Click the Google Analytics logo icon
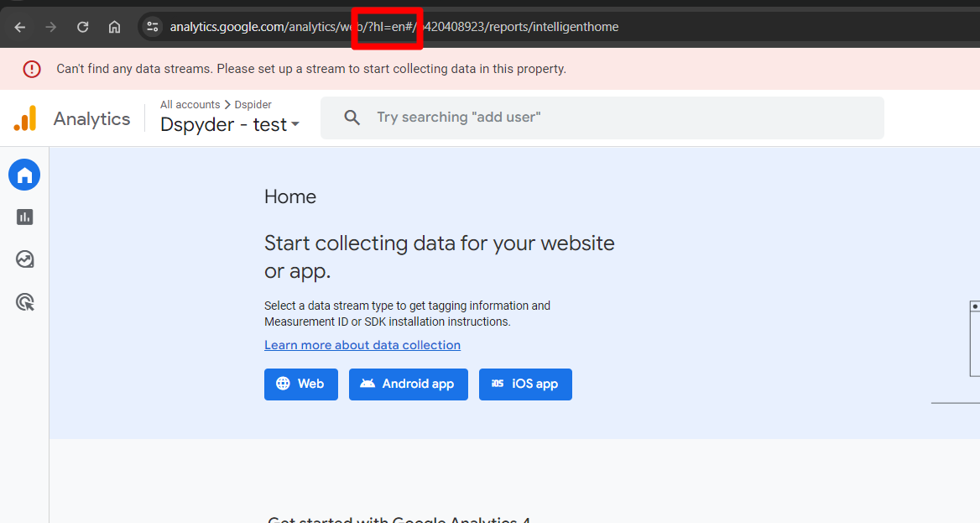Viewport: 980px width, 523px height. coord(26,118)
